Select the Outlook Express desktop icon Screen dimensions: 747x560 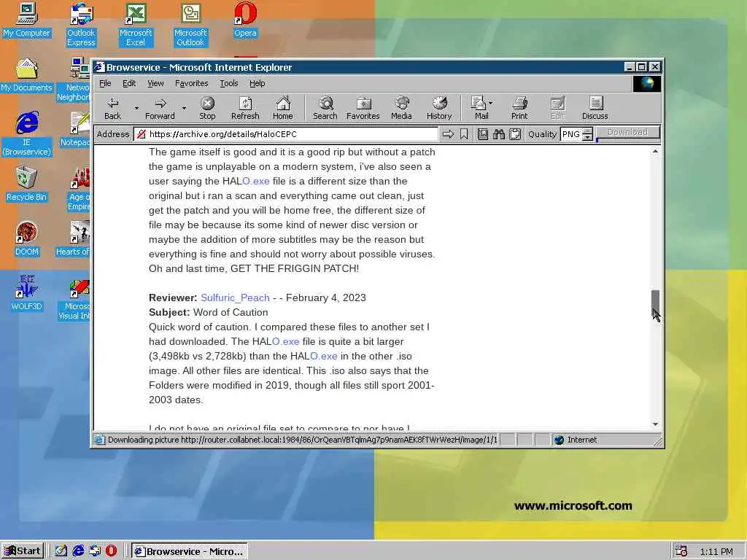tap(81, 24)
